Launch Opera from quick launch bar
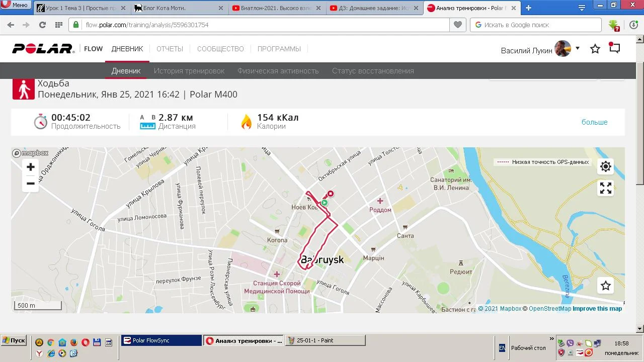 pos(85,342)
